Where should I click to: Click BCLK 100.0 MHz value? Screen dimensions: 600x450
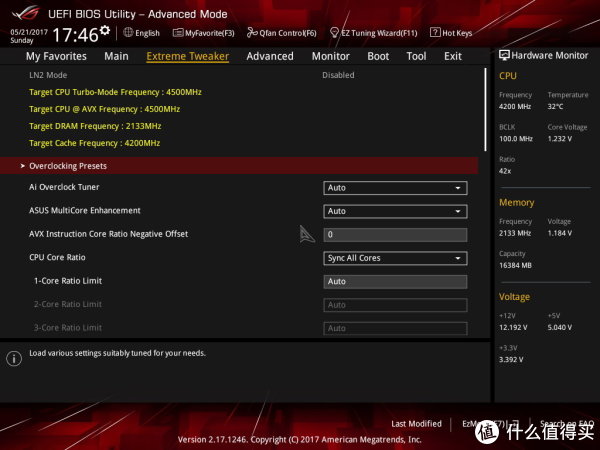[516, 139]
